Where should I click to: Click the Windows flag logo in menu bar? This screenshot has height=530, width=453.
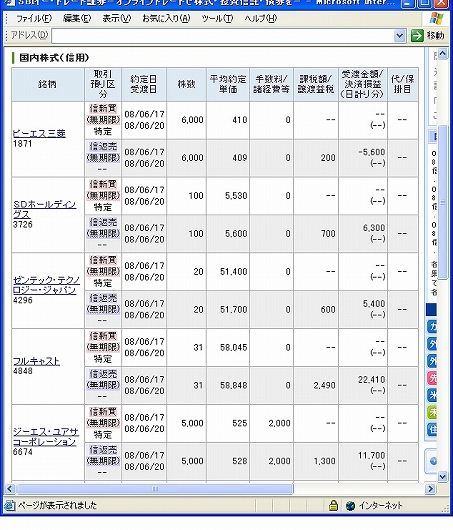tap(437, 19)
